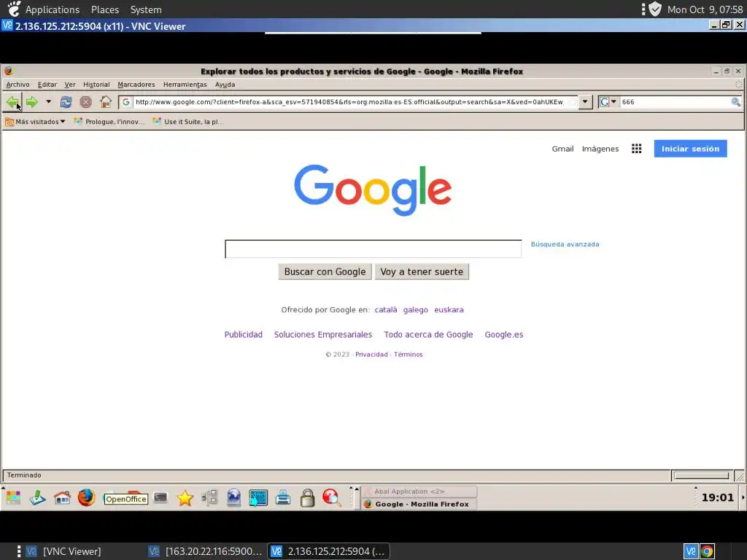747x560 pixels.
Task: Open the Use it Suite bookmark
Action: [187, 122]
